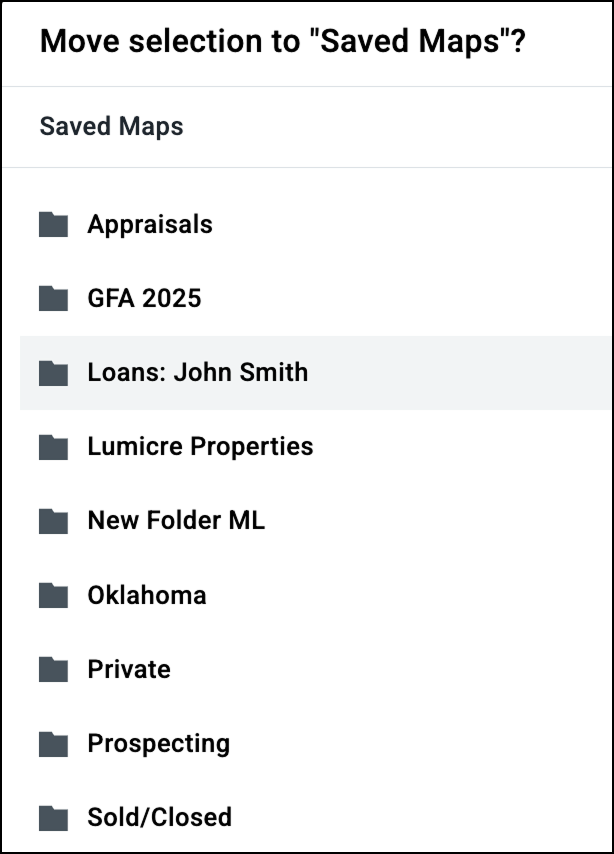Click the folder icon next to GFA 2025
The height and width of the screenshot is (854, 614).
(x=53, y=298)
